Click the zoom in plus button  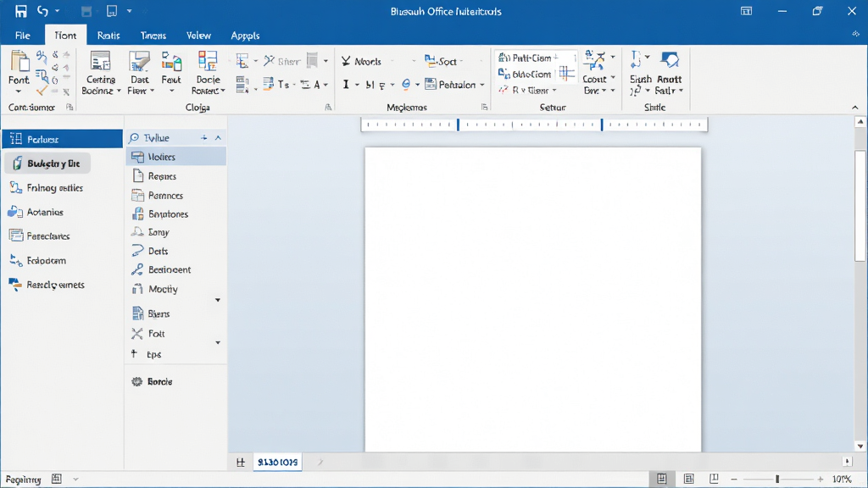click(821, 480)
